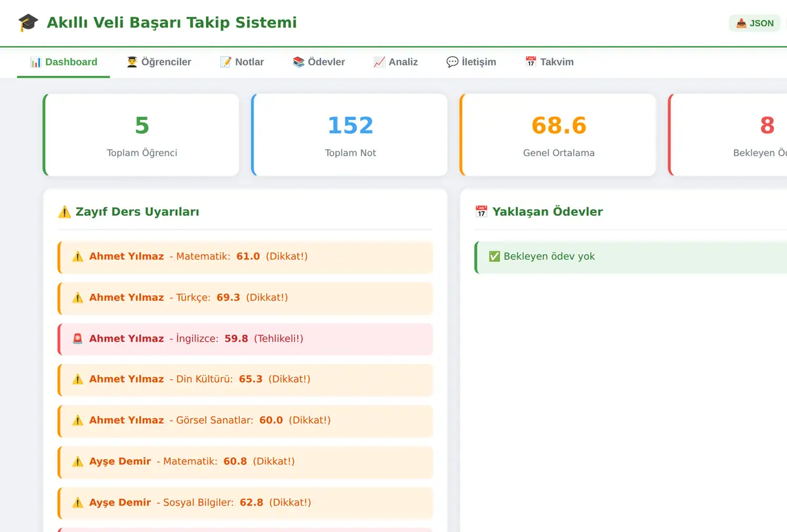Export data with the JSON button

(755, 23)
